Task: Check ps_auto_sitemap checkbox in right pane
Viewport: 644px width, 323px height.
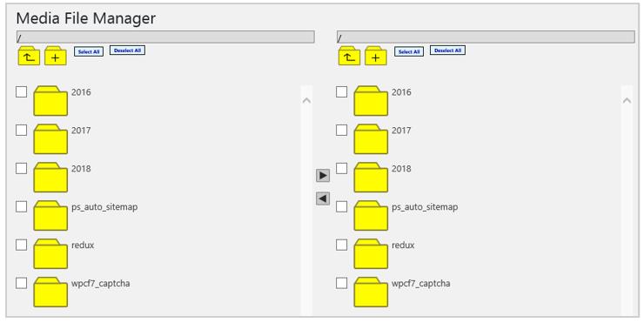Action: [342, 206]
